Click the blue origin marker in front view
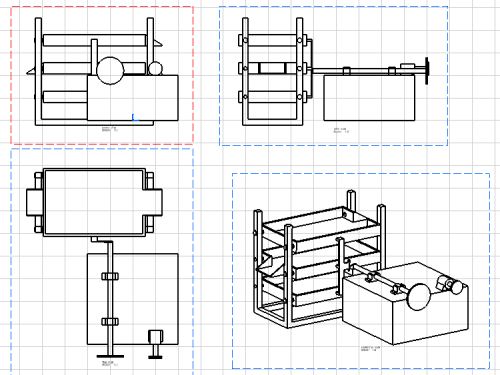The image size is (500, 375). [135, 118]
